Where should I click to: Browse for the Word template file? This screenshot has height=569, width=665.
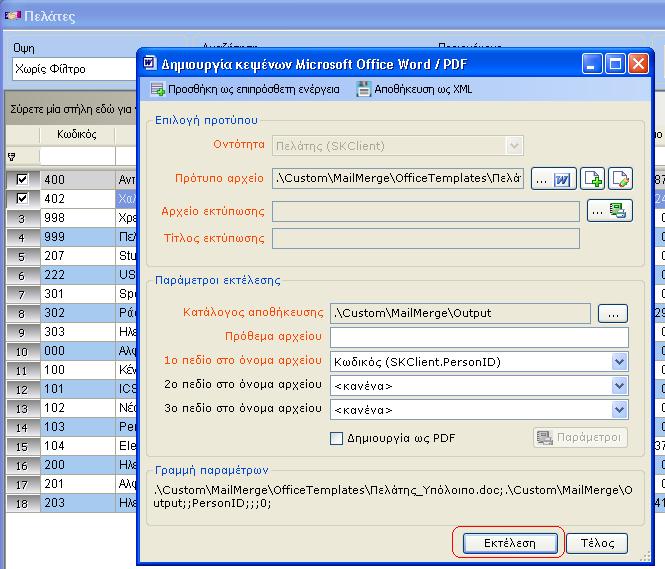click(x=550, y=178)
